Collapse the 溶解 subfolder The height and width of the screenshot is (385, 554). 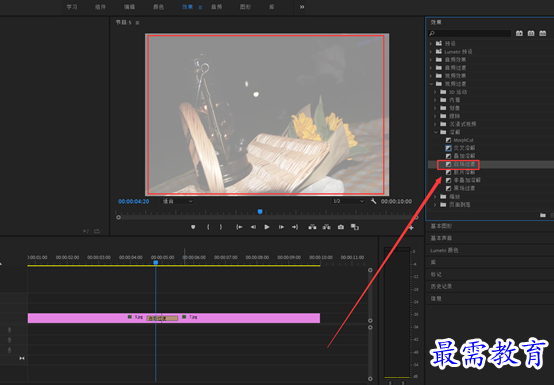(435, 132)
